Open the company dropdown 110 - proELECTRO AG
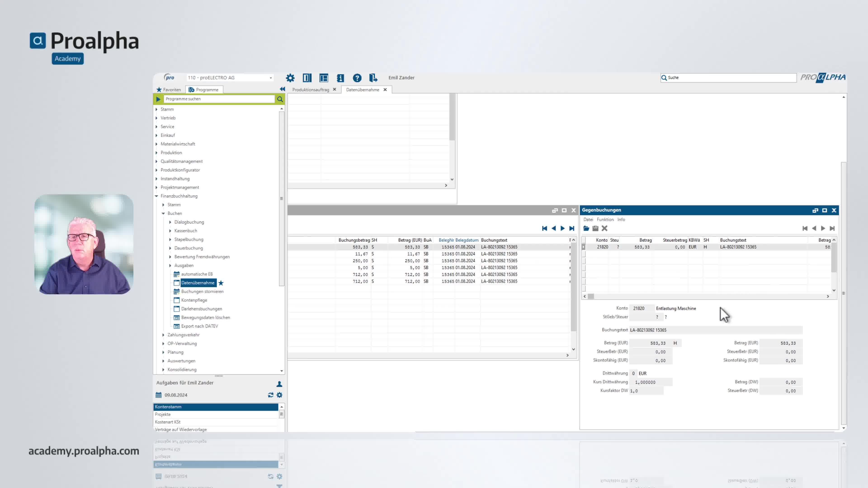This screenshot has height=488, width=868. 230,78
